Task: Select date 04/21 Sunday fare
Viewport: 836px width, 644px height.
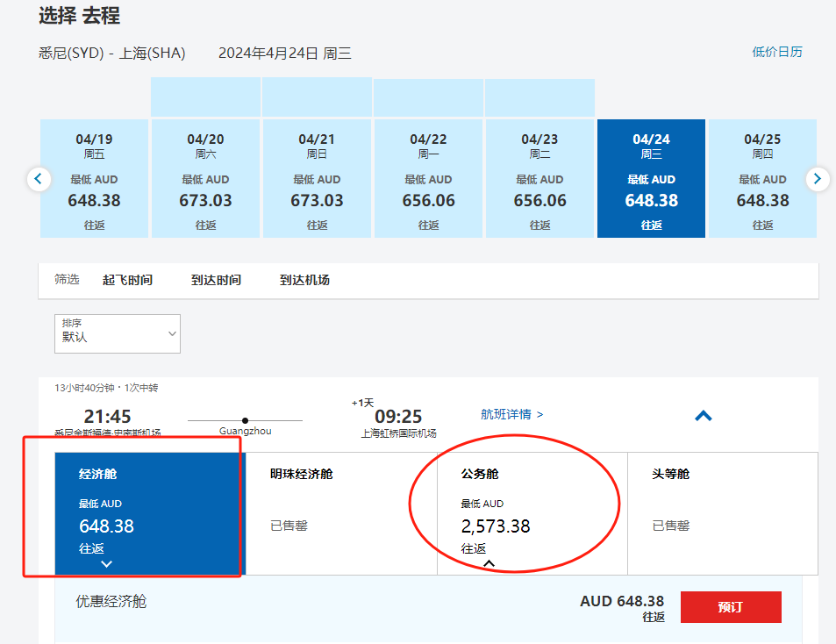Action: pyautogui.click(x=318, y=179)
